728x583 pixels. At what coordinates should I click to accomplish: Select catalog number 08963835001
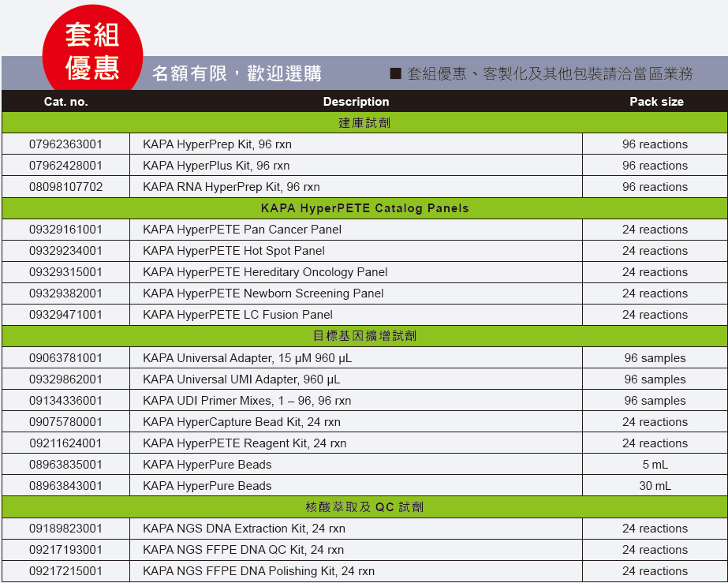[x=65, y=465]
